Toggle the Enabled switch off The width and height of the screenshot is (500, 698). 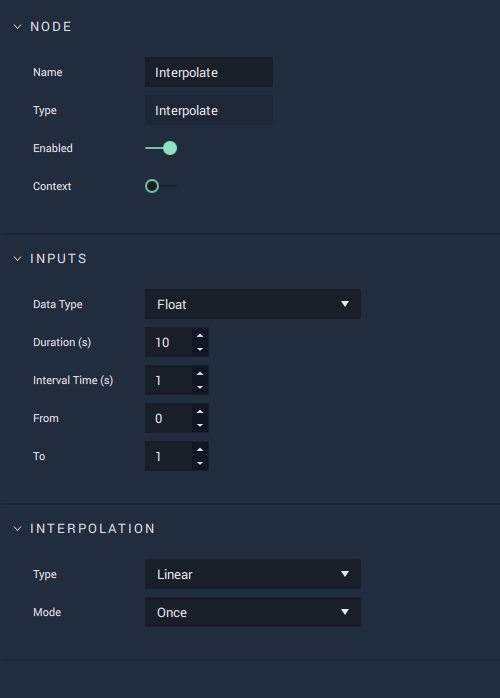161,148
